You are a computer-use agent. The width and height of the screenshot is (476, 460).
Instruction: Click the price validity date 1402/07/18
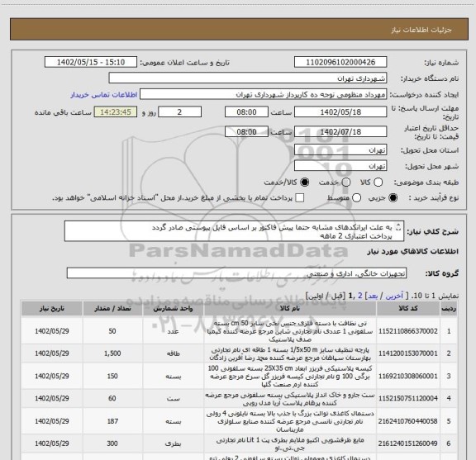tap(340, 132)
